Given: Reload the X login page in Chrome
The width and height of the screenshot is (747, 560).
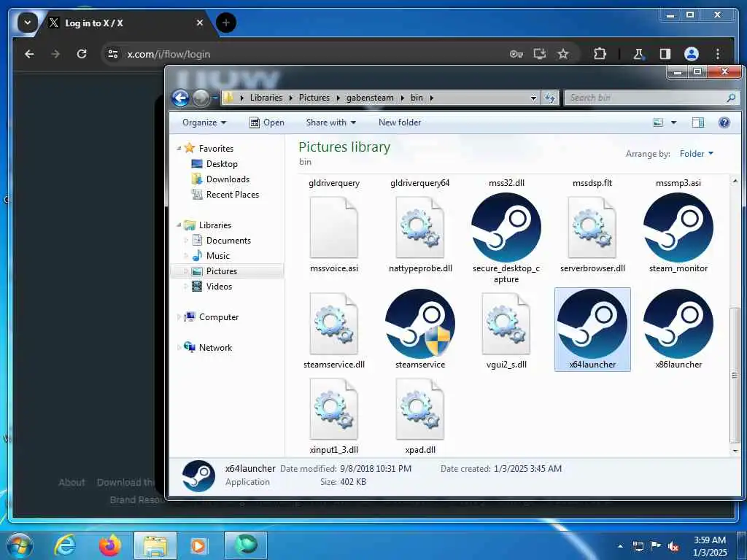Looking at the screenshot, I should pos(82,54).
